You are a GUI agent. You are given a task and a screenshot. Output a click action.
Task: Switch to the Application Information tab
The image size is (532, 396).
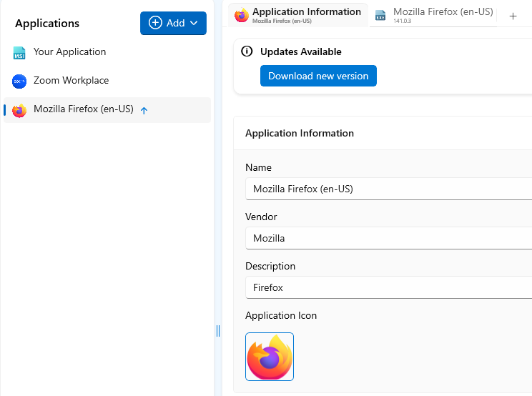306,12
